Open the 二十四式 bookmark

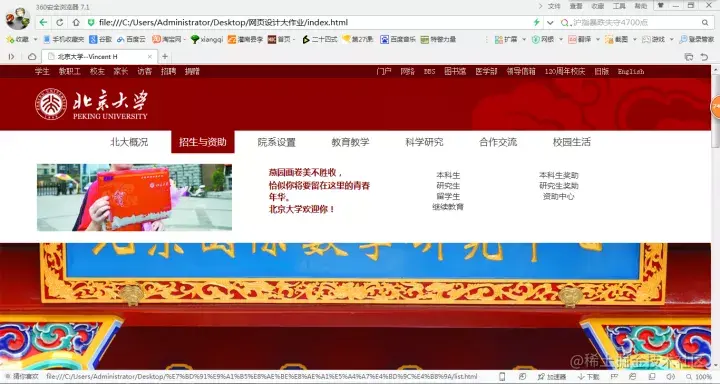(320, 40)
